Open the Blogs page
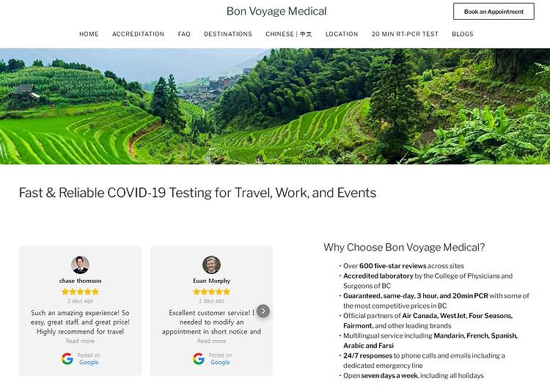This screenshot has height=392, width=550. (x=463, y=34)
